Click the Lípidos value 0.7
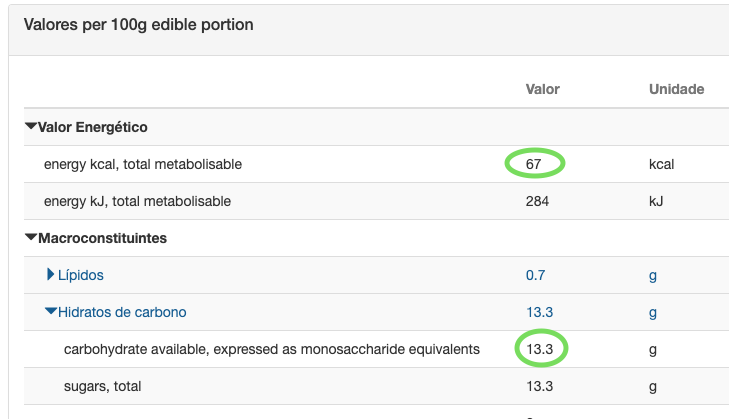The height and width of the screenshot is (419, 729). point(536,275)
